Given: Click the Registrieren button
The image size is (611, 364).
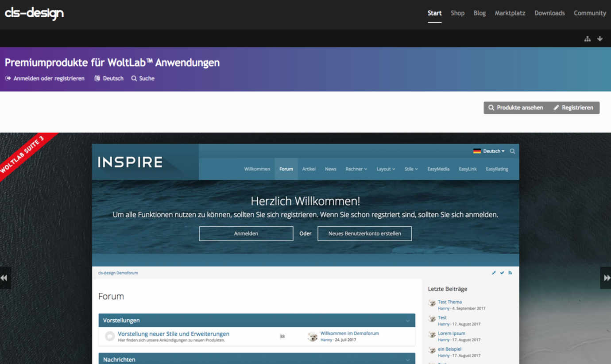Looking at the screenshot, I should point(573,108).
